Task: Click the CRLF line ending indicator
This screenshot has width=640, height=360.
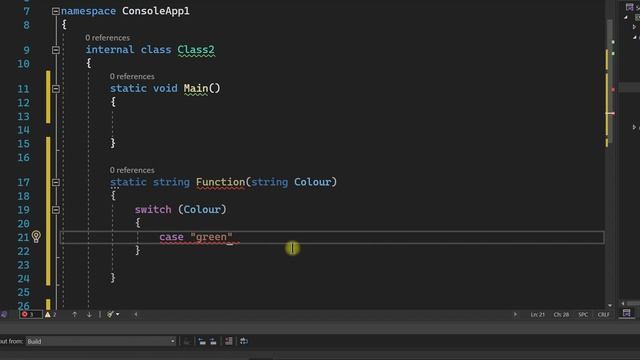Action: (603, 314)
